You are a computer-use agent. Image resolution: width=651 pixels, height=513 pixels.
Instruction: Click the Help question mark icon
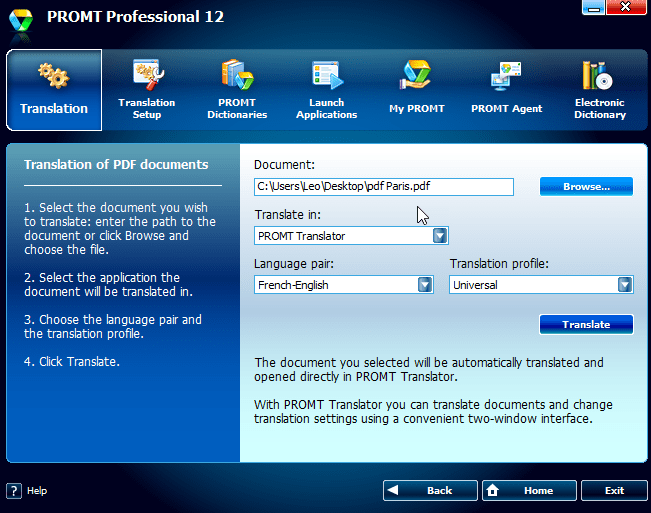14,491
